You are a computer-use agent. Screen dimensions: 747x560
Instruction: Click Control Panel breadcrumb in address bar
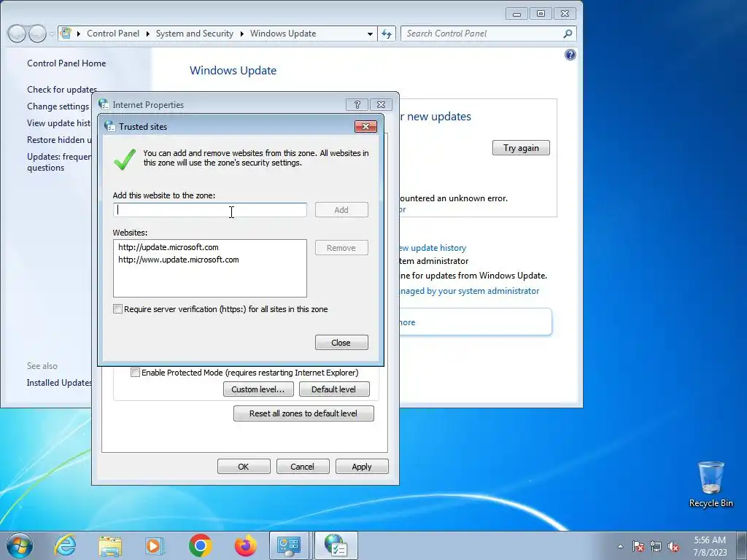pyautogui.click(x=113, y=34)
